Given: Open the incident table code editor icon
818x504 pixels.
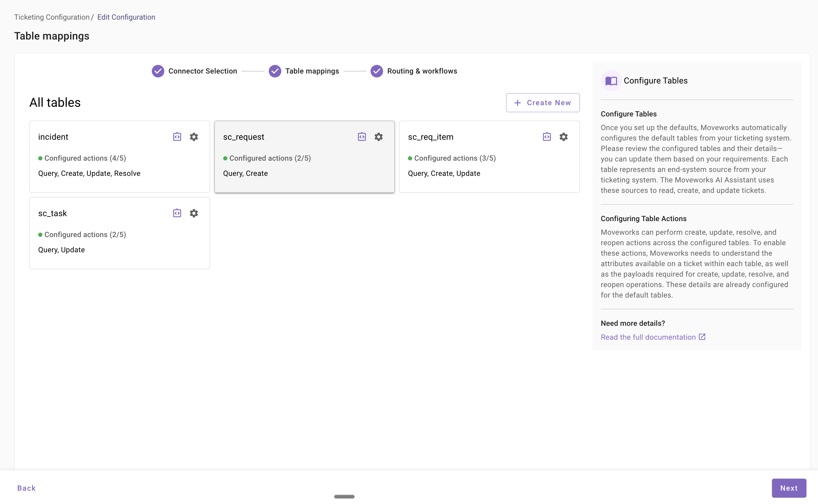Looking at the screenshot, I should 177,137.
